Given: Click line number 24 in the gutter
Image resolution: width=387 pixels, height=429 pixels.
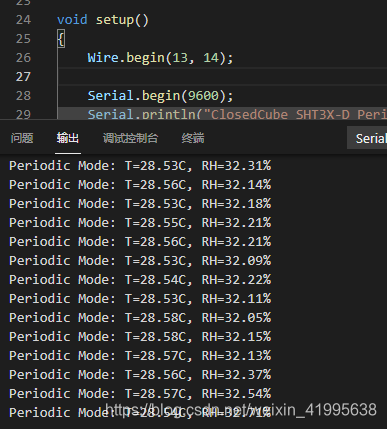Looking at the screenshot, I should (23, 20).
